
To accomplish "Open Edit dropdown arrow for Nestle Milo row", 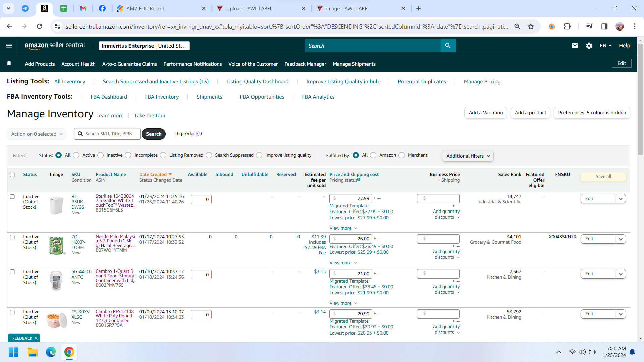I will tap(621, 239).
